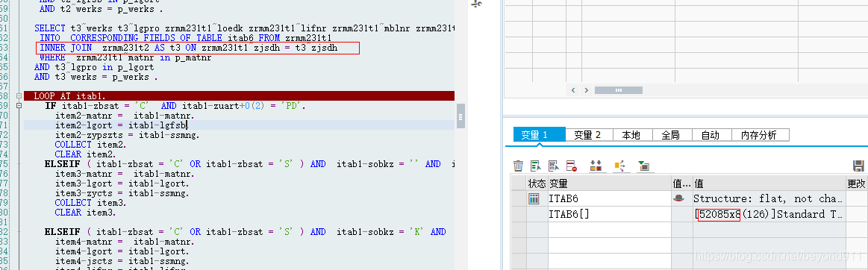Click the 'SELECT t3~werks t3~lgpro' line

coord(244,28)
